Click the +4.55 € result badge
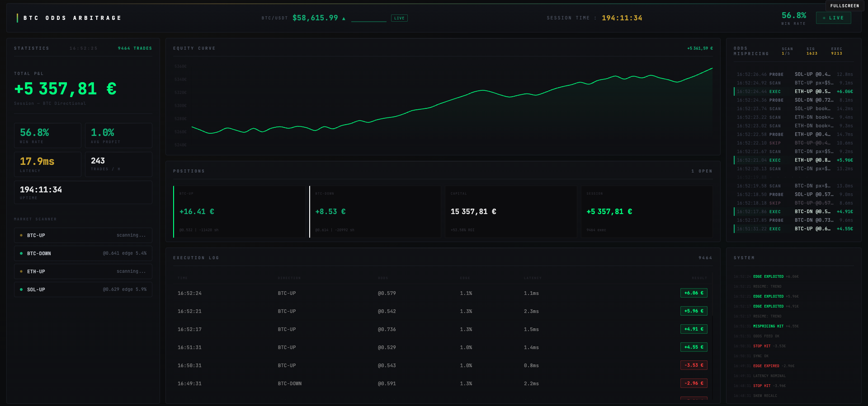Viewport: 868px width, 406px height. click(x=694, y=347)
